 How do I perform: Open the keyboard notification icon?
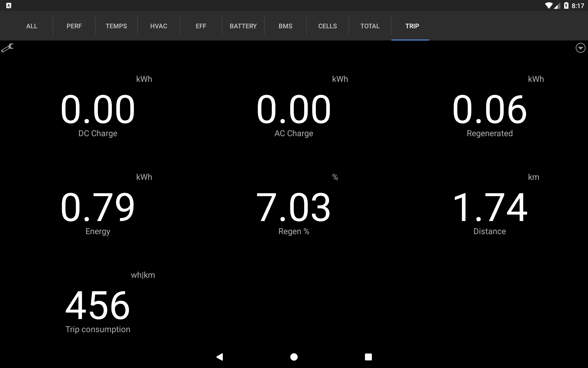tap(9, 5)
